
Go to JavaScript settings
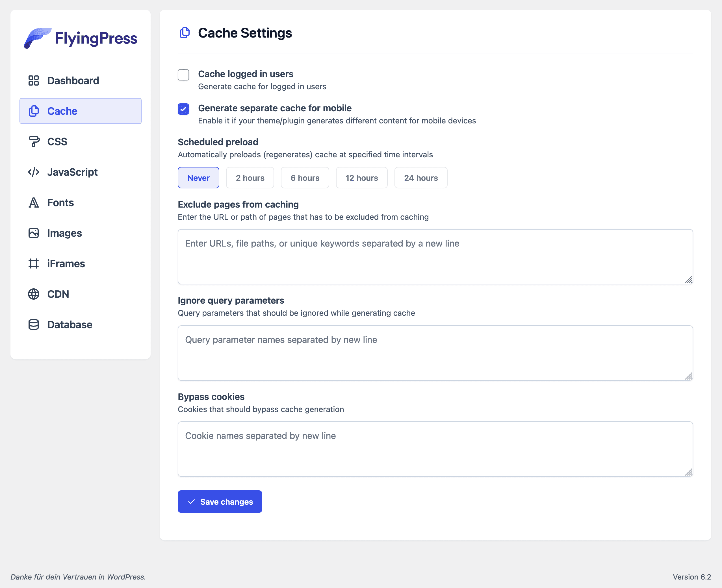coord(81,172)
